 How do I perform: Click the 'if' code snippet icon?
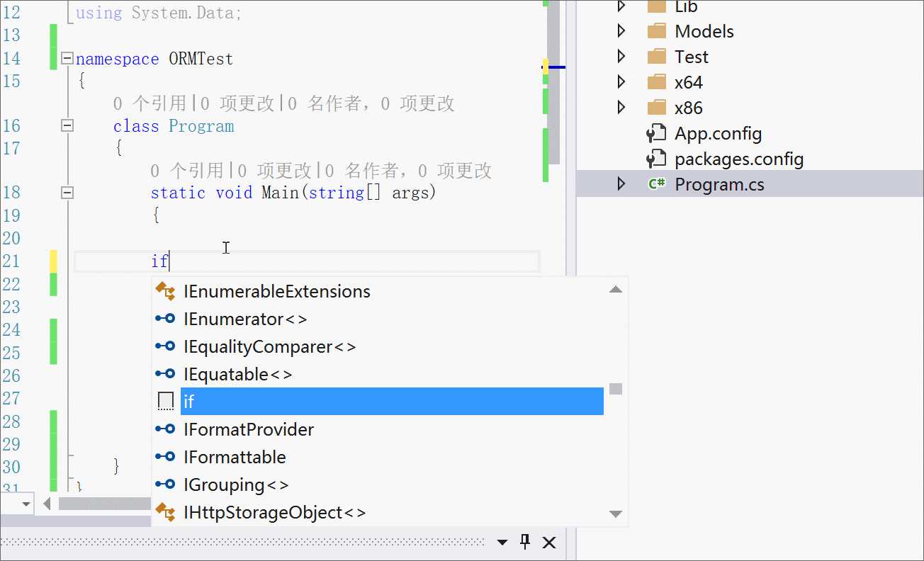point(165,402)
